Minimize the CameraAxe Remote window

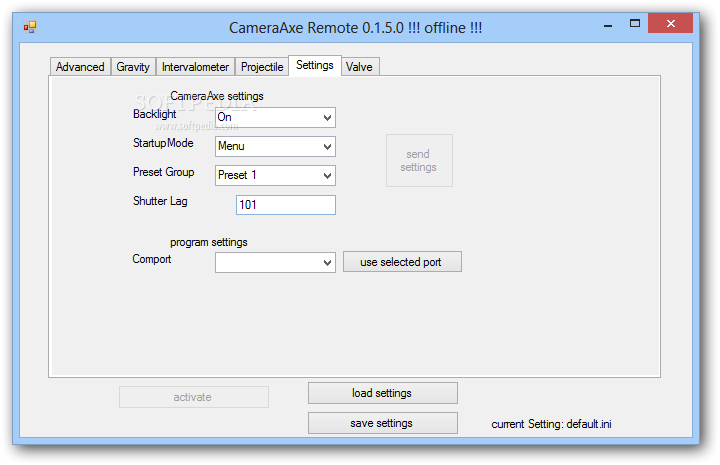pos(608,24)
